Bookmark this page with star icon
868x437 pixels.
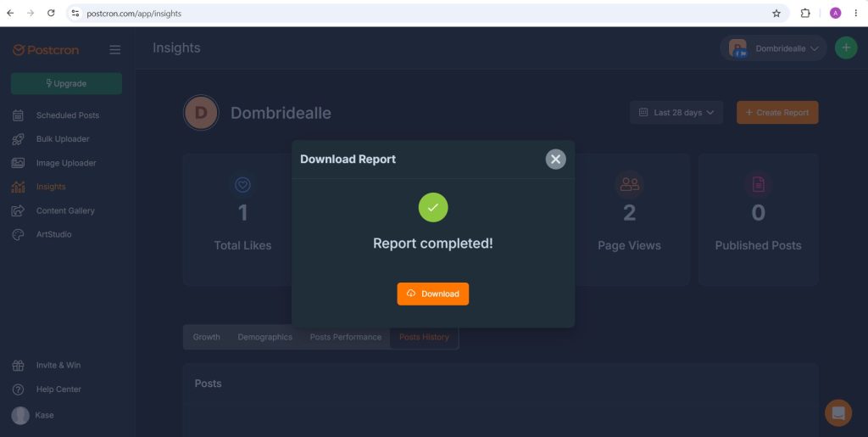[776, 14]
